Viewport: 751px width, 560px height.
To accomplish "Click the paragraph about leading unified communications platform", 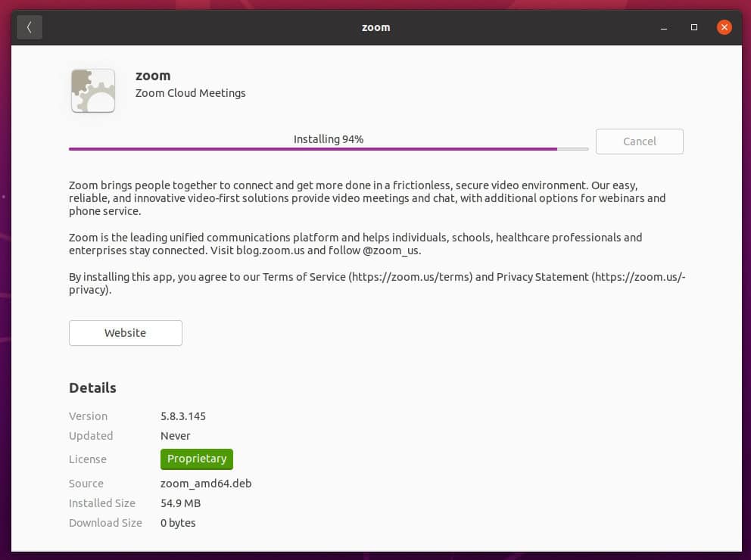I will 355,244.
